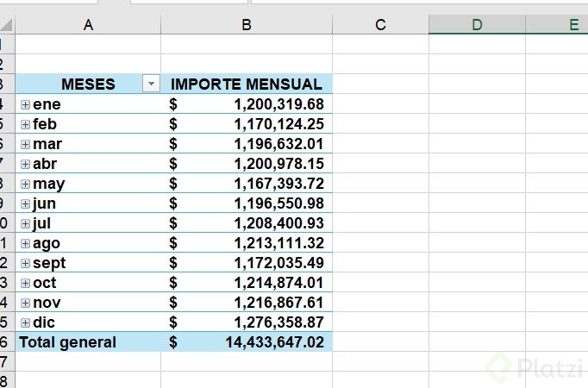Select the value 1,214,874.01
588x388 pixels.
coord(279,283)
